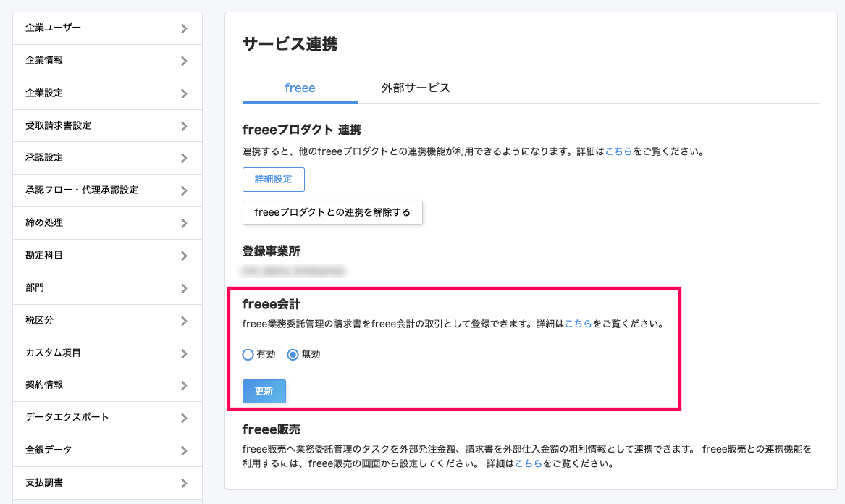Viewport: 845px width, 504px height.
Task: Click the chevron beside 支払調書
Action: [185, 483]
